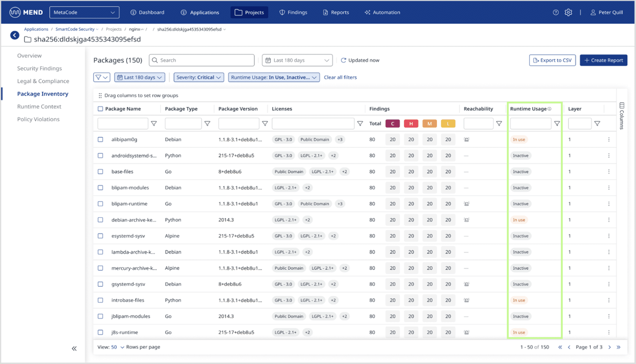Open the kebab menu on the alibipam0g row
This screenshot has height=364, width=636.
(608, 139)
